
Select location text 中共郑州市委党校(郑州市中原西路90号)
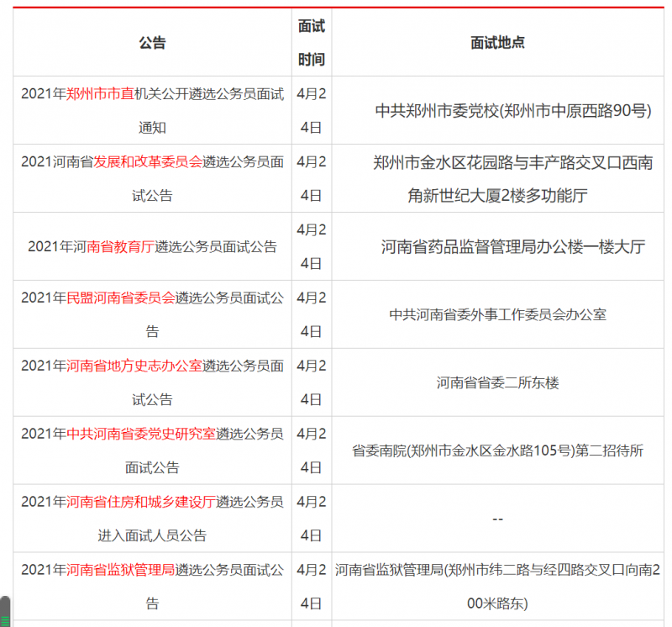pos(513,111)
